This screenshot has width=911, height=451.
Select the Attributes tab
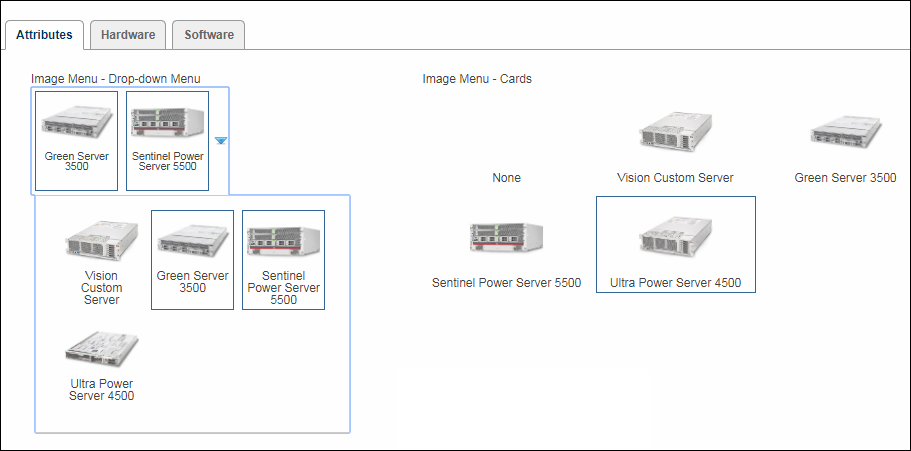pos(44,35)
